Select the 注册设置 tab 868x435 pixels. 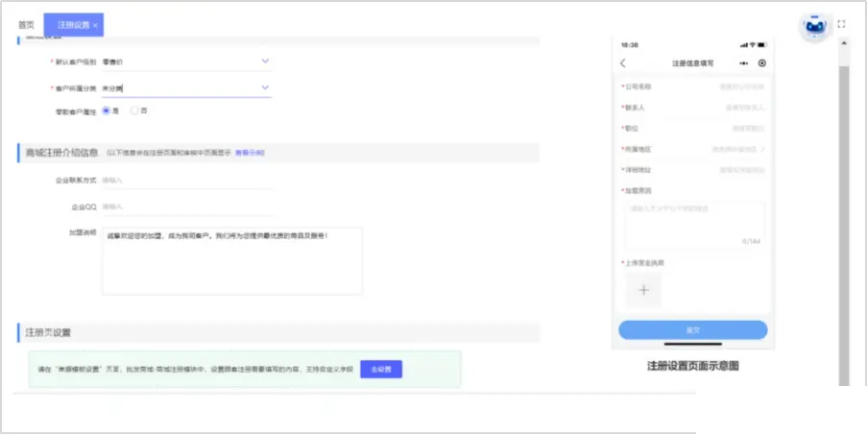coord(74,25)
